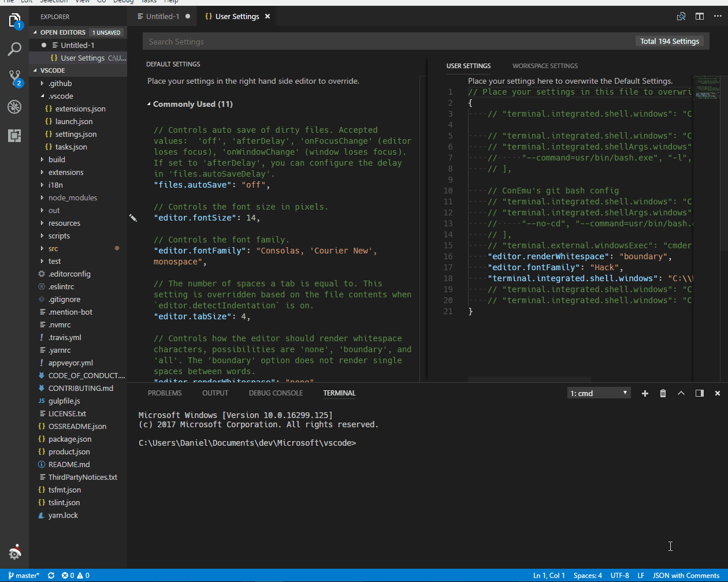Select the Explorer icon in activity bar
This screenshot has width=728, height=582.
point(14,20)
